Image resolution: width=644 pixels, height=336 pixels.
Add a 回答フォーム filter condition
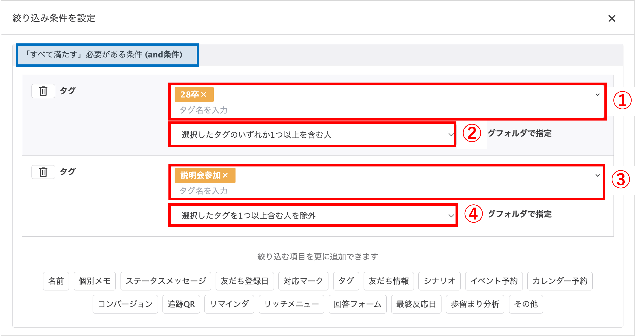tap(357, 304)
